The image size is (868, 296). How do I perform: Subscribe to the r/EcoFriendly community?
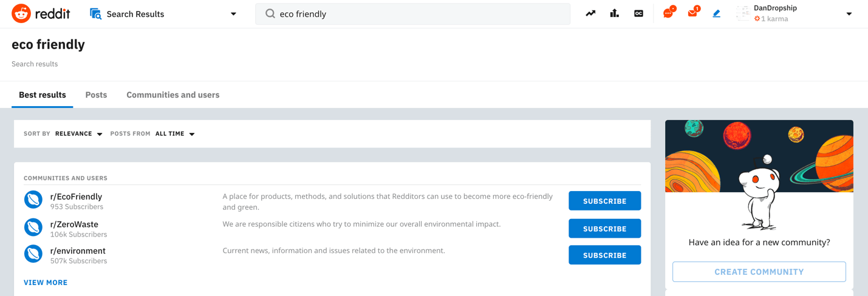click(x=604, y=201)
